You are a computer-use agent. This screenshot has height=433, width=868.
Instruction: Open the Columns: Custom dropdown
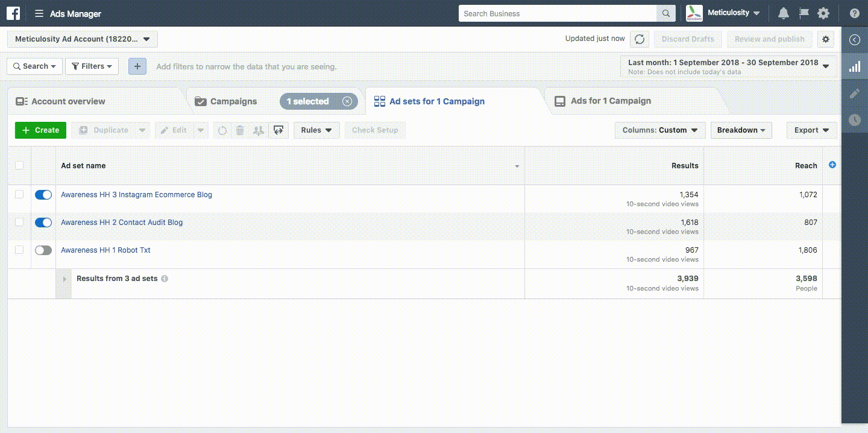pos(660,130)
